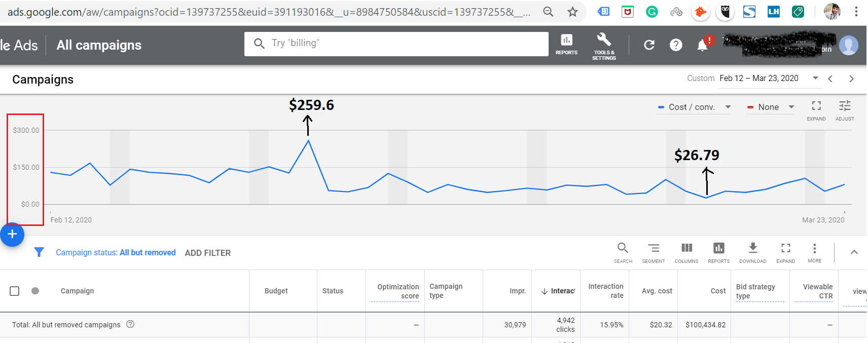Screen dimensions: 868x343
Task: Tick the select-all campaigns checkbox
Action: (15, 291)
